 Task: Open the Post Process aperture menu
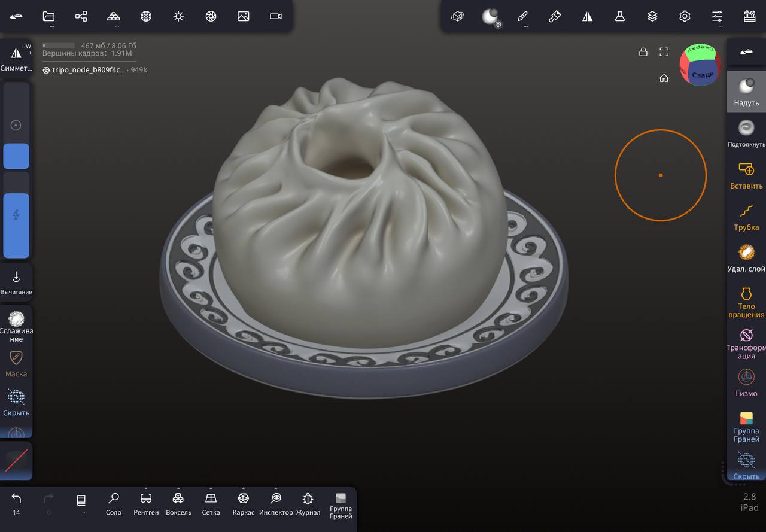pyautogui.click(x=211, y=16)
